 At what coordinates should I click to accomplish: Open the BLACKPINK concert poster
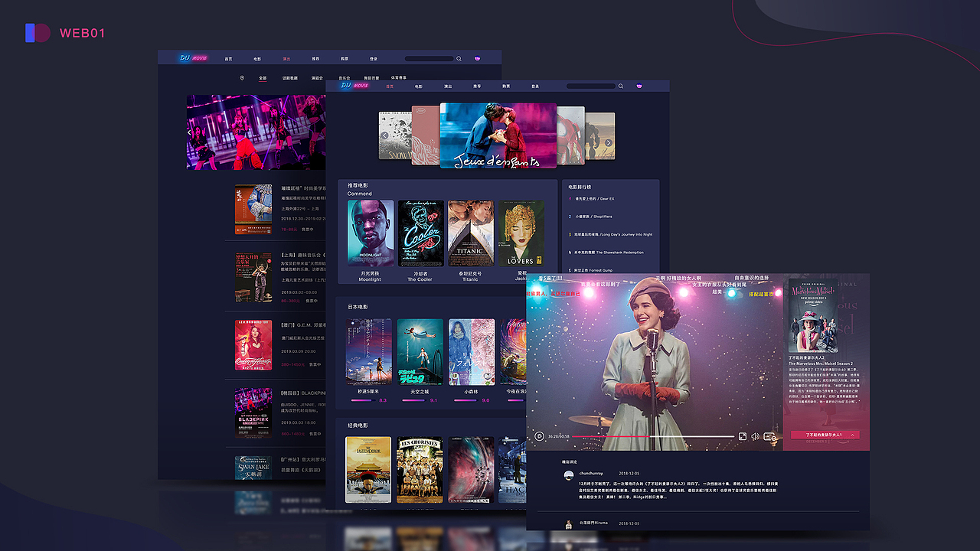pos(253,412)
